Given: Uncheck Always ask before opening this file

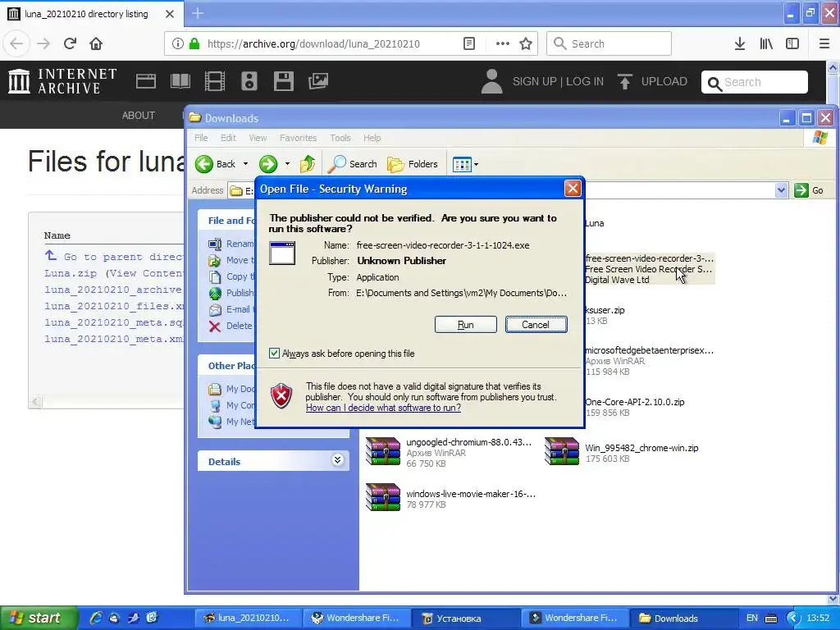Looking at the screenshot, I should click(x=274, y=354).
